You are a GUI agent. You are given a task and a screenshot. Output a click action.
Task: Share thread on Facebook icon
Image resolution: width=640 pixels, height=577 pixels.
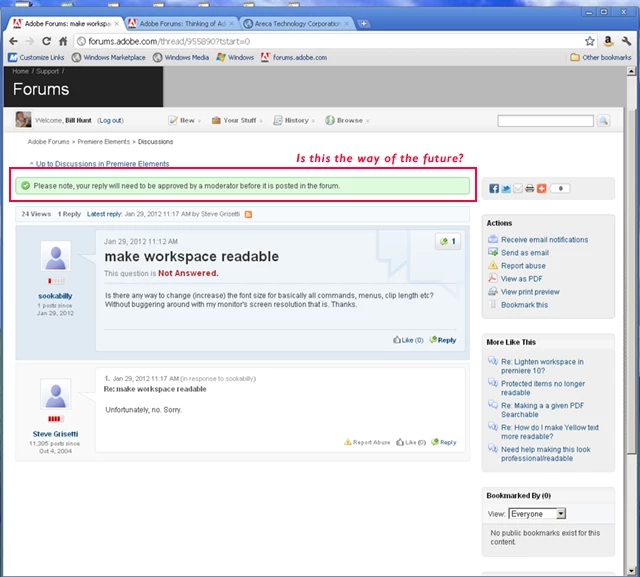[x=494, y=189]
